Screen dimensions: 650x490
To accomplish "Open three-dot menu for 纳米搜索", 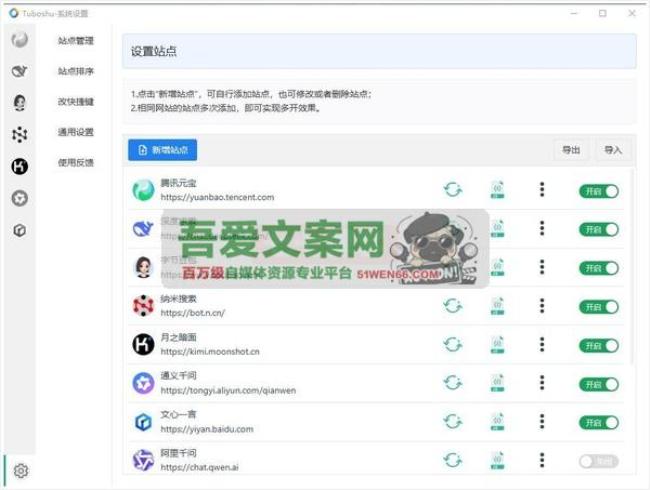I will pyautogui.click(x=542, y=306).
